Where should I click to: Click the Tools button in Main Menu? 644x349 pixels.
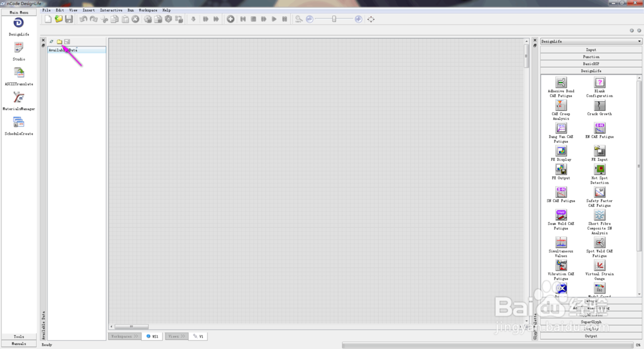pos(19,337)
